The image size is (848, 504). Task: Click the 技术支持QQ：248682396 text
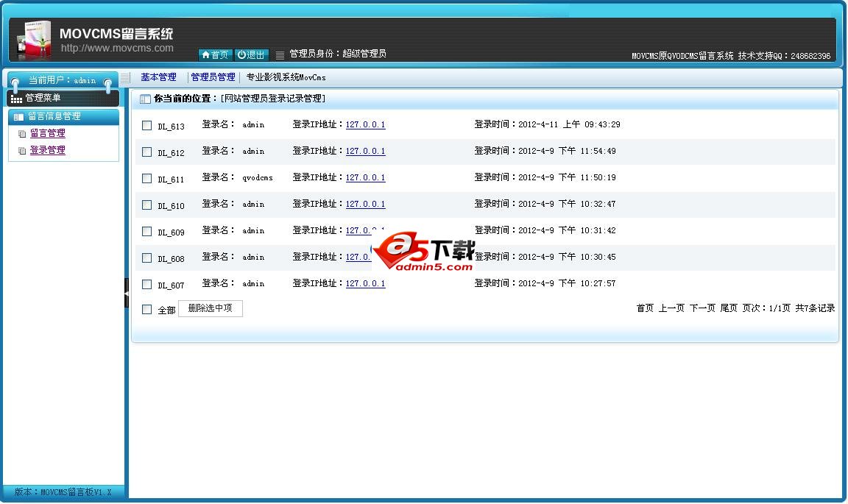pos(784,56)
